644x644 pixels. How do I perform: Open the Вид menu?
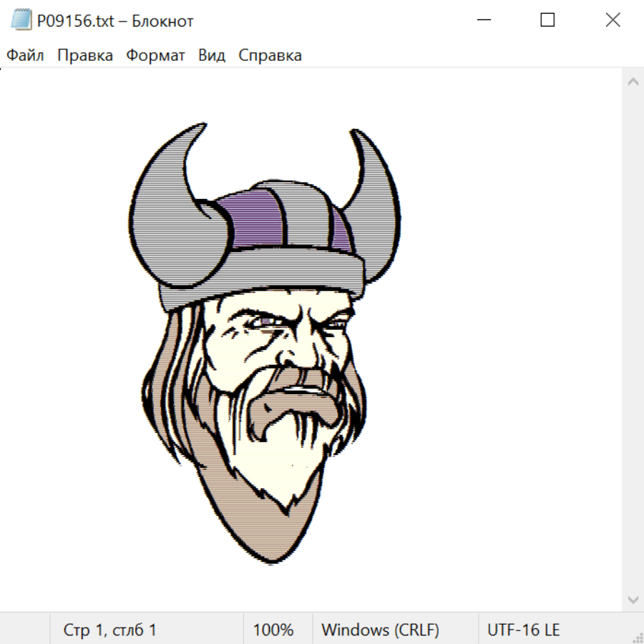[212, 56]
